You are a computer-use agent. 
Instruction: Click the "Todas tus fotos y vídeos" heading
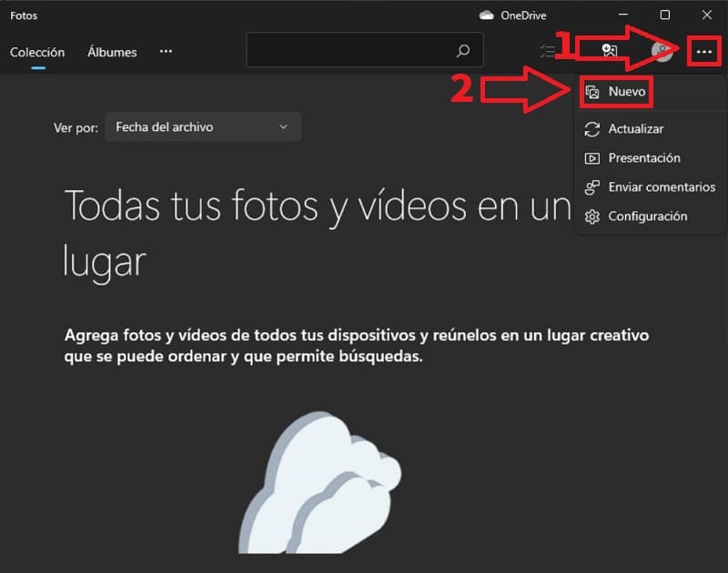click(318, 235)
